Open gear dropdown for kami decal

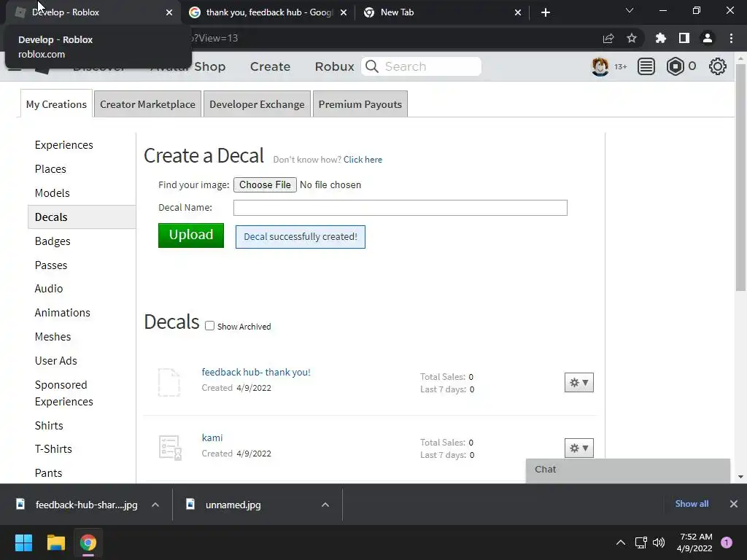(x=578, y=448)
